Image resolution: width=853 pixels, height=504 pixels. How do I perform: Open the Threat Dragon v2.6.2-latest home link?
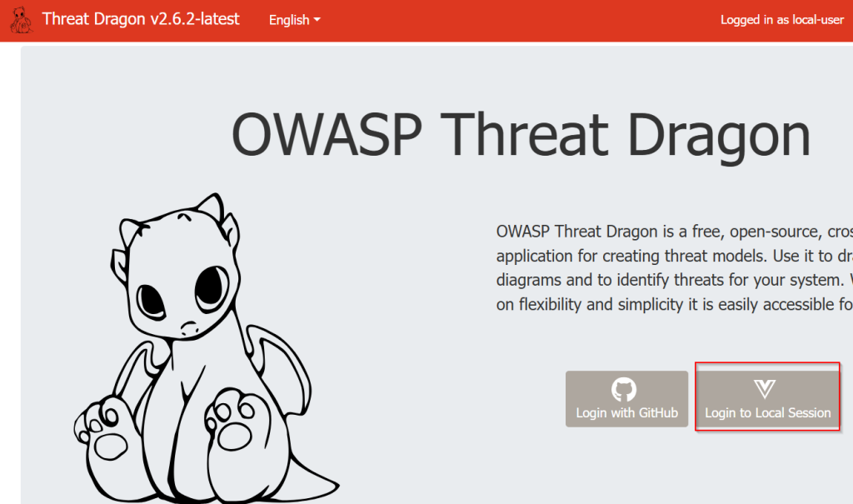tap(140, 19)
